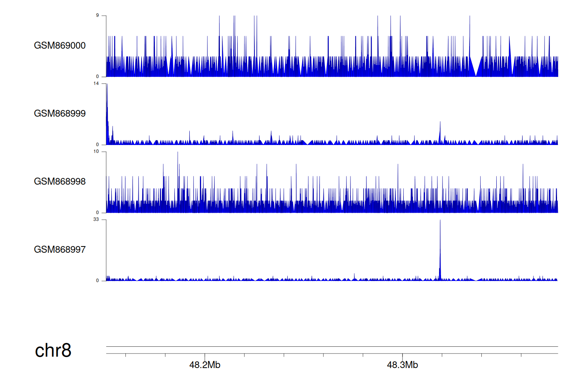Image resolution: width=588 pixels, height=384 pixels.
Task: Click the triangular gap in GSM869000 track
Action: tap(476, 67)
